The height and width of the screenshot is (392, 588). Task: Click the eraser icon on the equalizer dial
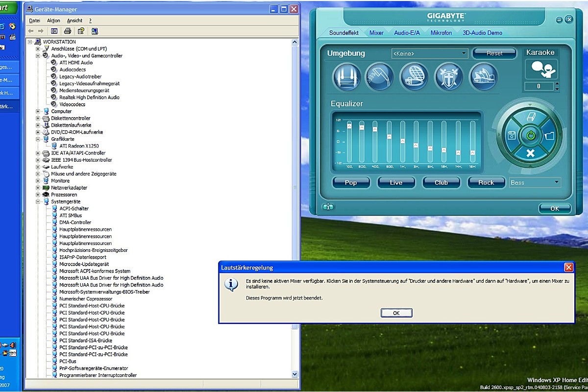coord(531,117)
